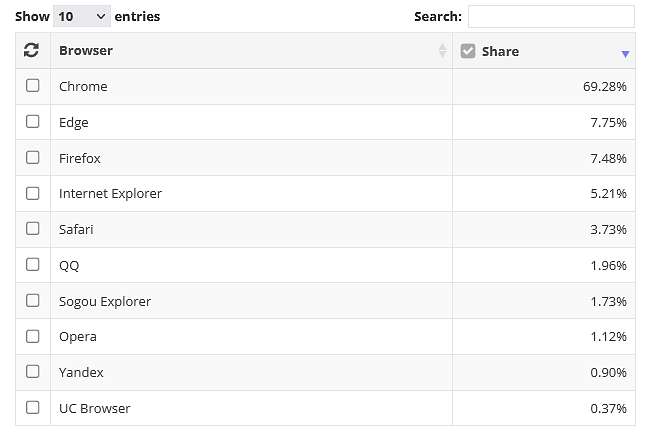Tick the Opera row checkbox
Viewport: 650px width, 432px height.
pos(33,336)
